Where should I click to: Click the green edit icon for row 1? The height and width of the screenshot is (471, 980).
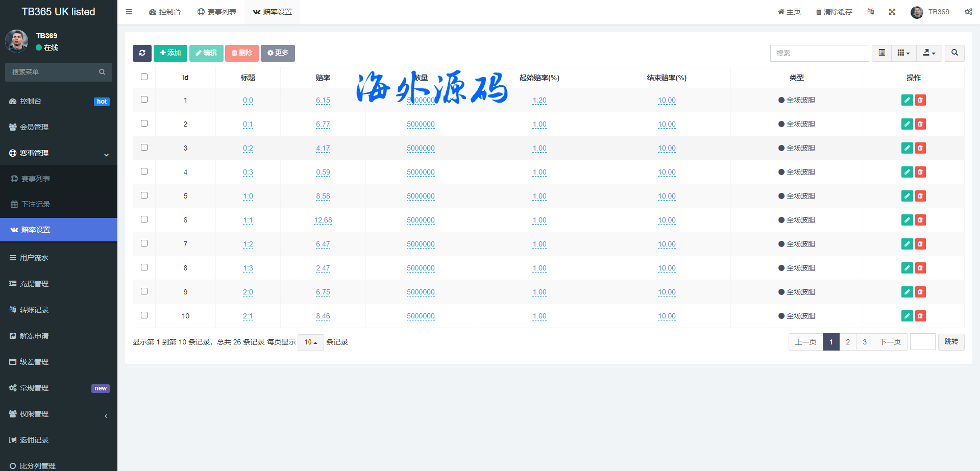[906, 100]
